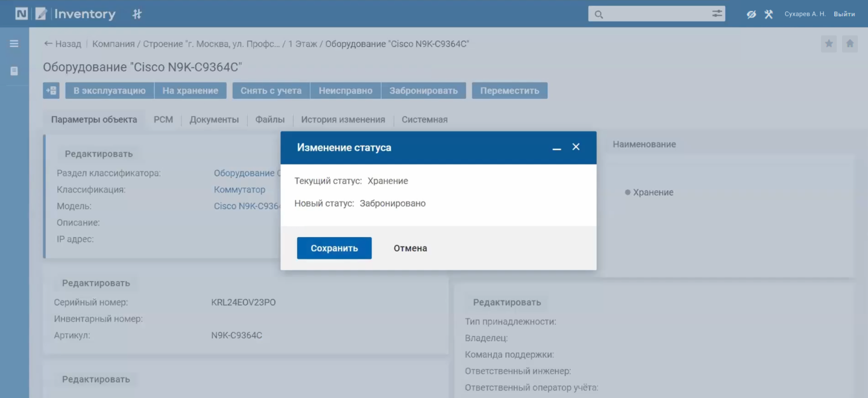Cancel status change with Отмена
This screenshot has height=398, width=868.
[x=410, y=248]
